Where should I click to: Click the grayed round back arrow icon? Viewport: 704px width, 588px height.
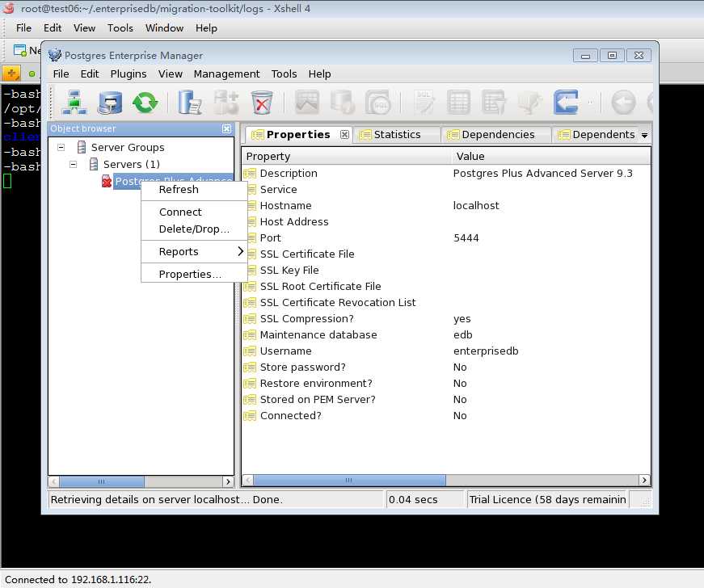click(x=624, y=103)
